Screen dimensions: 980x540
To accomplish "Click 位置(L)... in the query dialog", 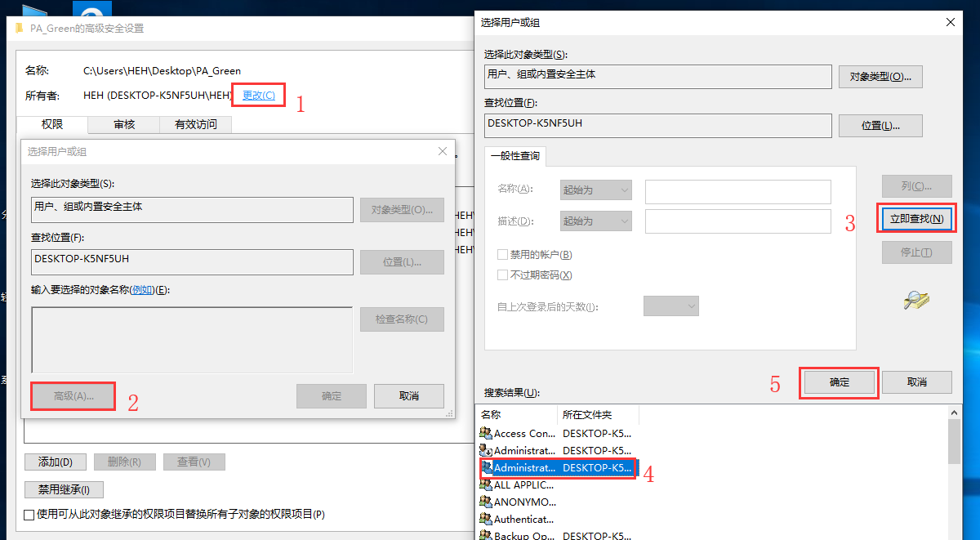I will [x=881, y=126].
